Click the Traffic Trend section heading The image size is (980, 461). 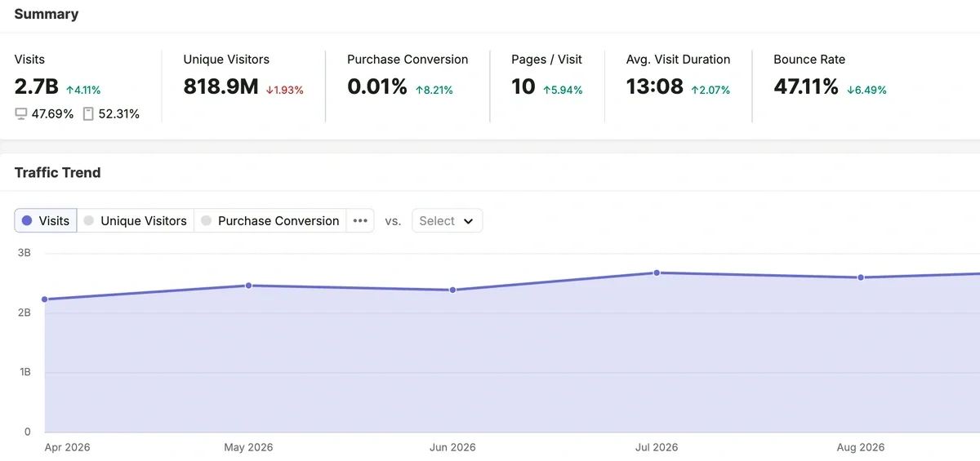(x=58, y=173)
